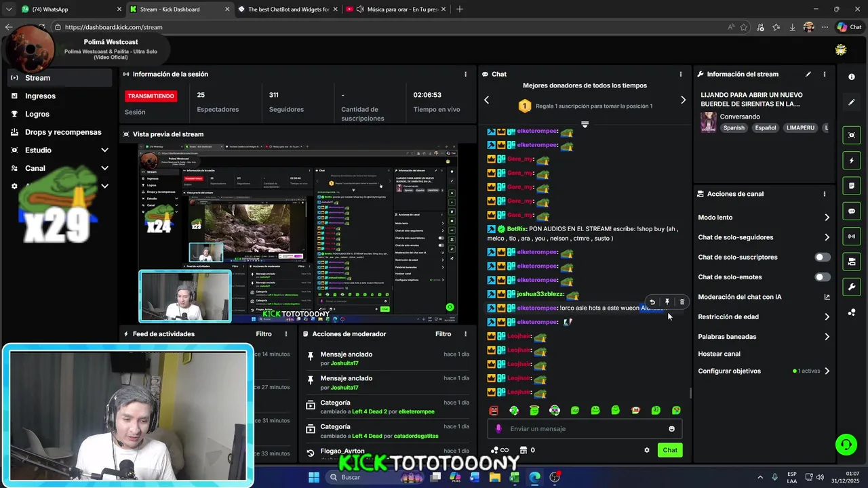Click the Spanish stream tag
Screen dimensions: 868x488
click(733, 127)
